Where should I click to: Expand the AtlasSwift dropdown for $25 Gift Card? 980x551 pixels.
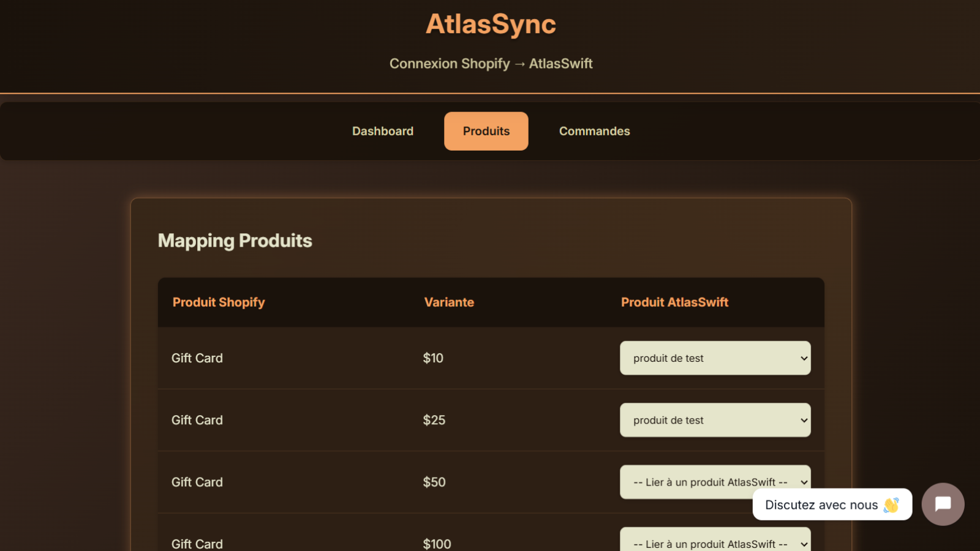click(x=715, y=420)
